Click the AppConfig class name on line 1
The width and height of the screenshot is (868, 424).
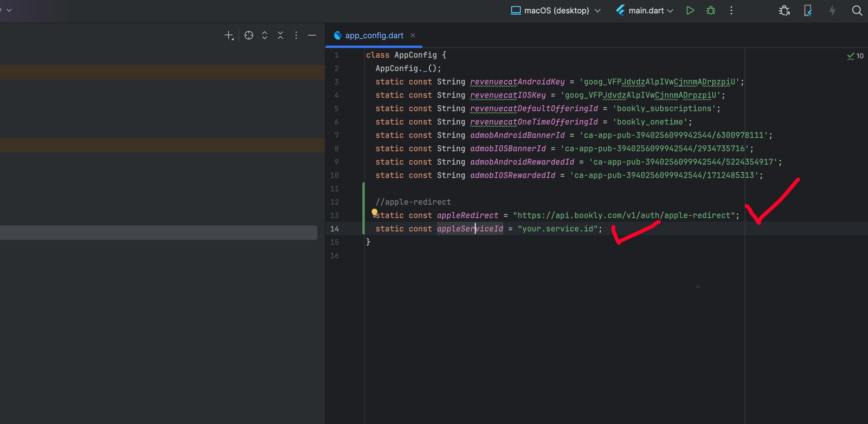pyautogui.click(x=415, y=55)
